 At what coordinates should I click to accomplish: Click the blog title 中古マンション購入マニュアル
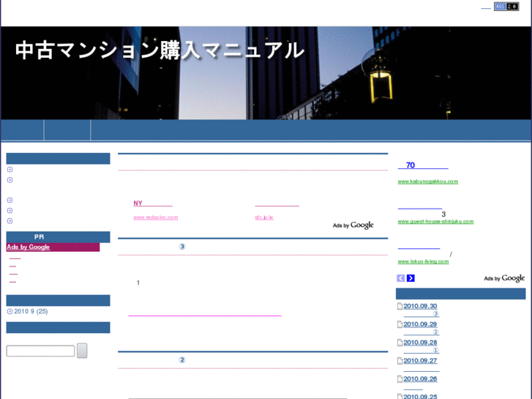[x=160, y=51]
